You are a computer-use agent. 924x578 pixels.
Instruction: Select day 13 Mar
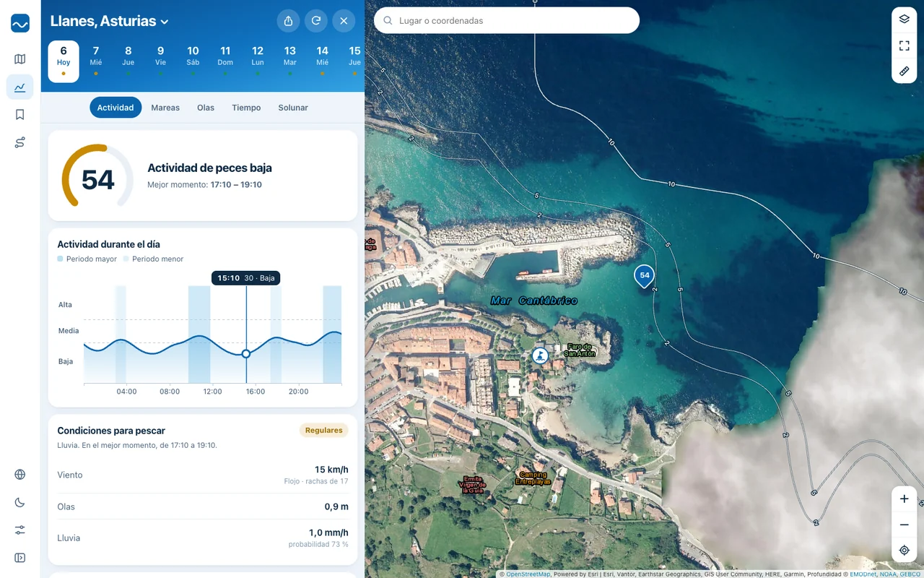(x=290, y=61)
